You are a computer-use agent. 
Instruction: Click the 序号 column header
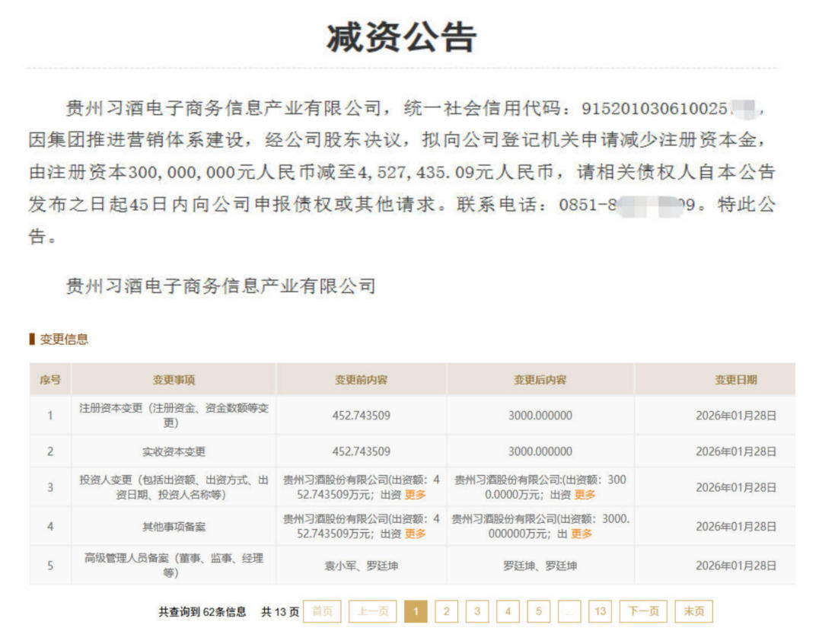pyautogui.click(x=50, y=380)
